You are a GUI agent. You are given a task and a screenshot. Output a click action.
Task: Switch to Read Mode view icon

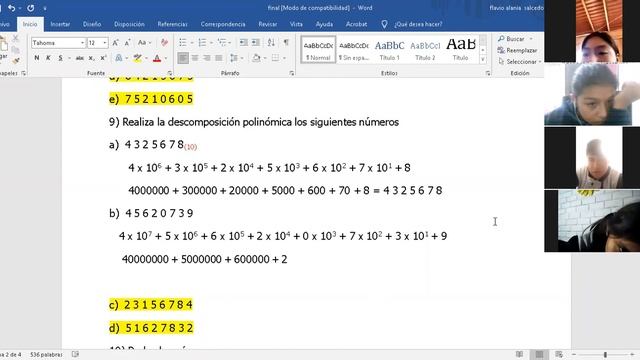pos(519,354)
